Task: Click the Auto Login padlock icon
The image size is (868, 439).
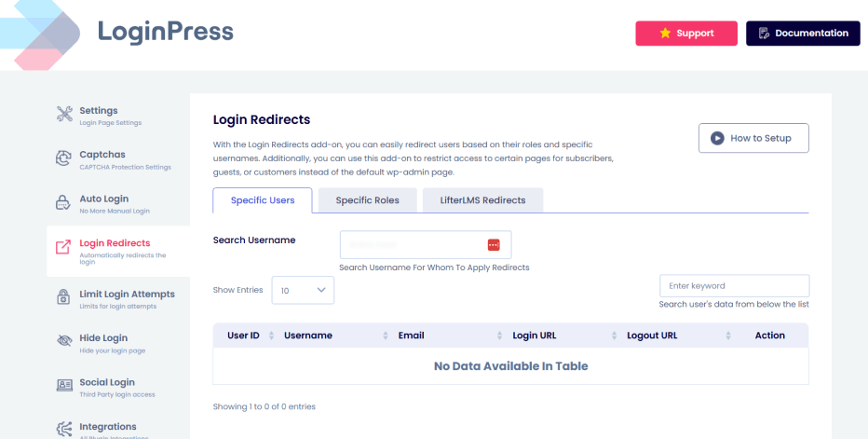Action: tap(63, 203)
